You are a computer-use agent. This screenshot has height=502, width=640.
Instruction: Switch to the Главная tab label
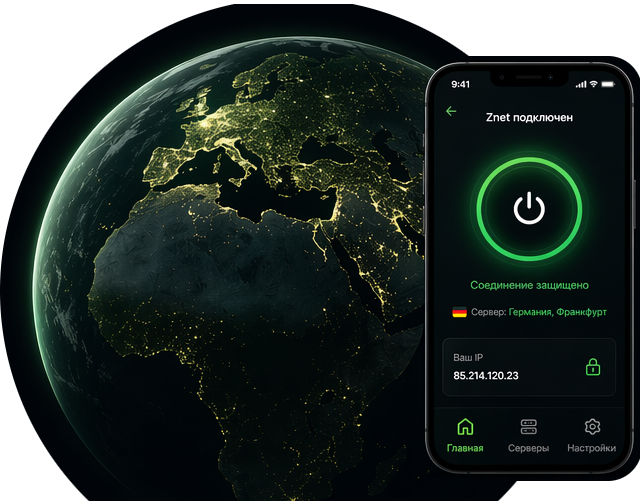464,448
